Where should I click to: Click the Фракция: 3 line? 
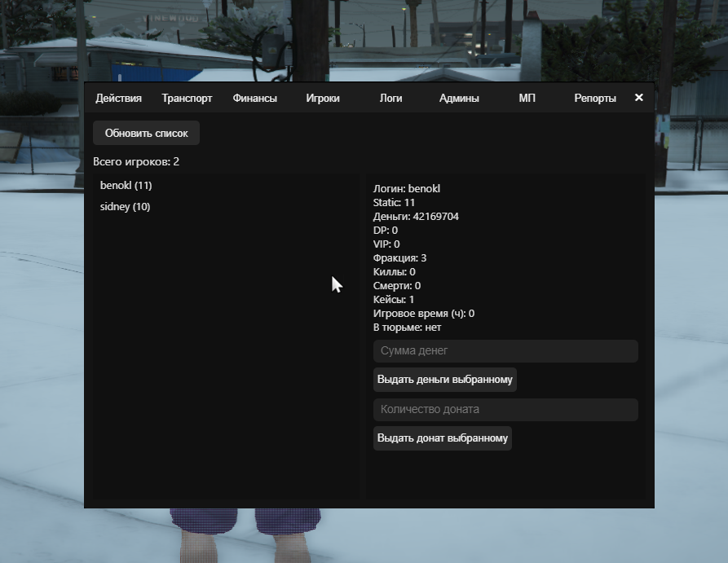399,258
